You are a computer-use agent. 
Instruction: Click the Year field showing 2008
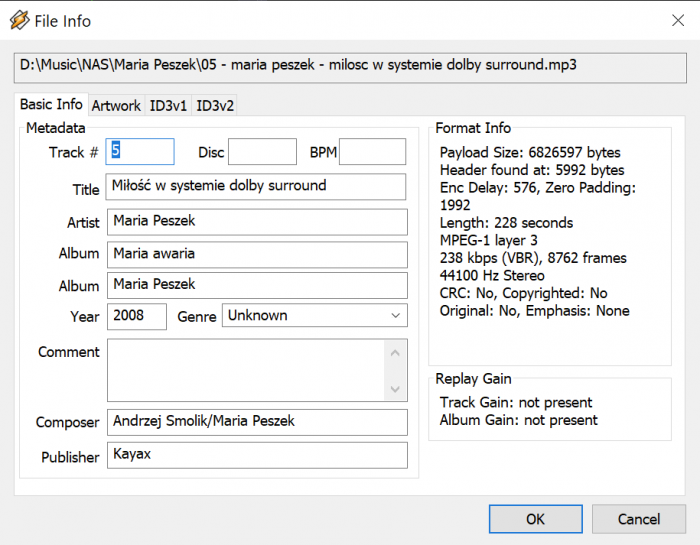[x=137, y=316]
